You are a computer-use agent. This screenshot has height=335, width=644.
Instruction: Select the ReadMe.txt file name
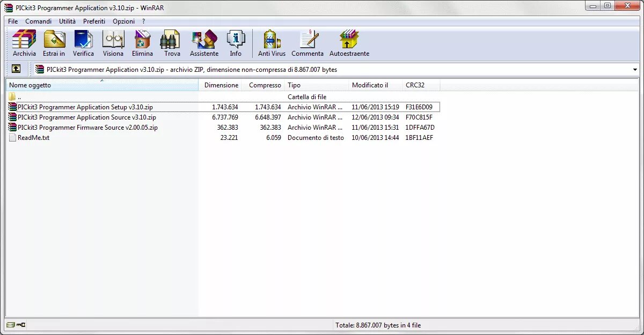[x=33, y=138]
